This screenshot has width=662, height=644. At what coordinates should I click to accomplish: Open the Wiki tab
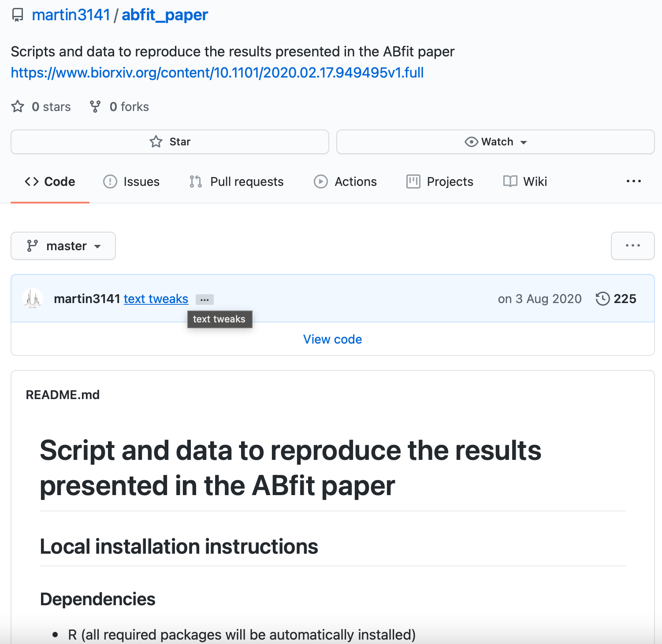[525, 181]
